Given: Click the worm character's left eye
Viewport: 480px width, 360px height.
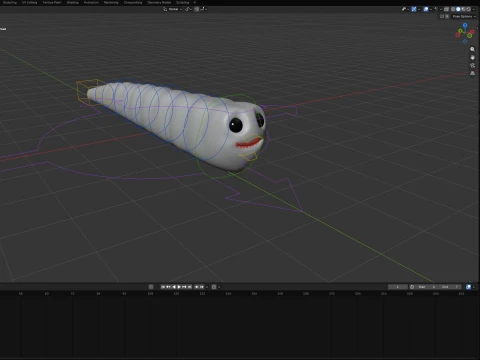Looking at the screenshot, I should [x=236, y=125].
